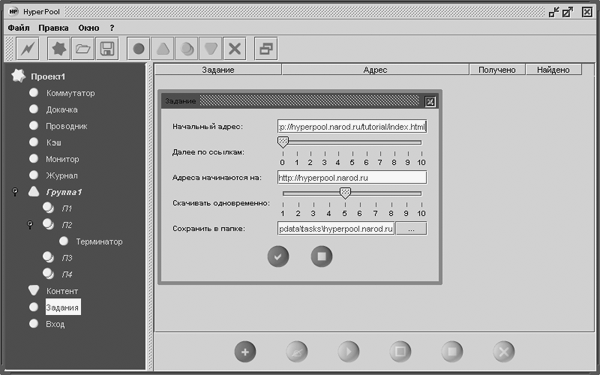
Task: Click the HyperPool HP logo icon
Action: pos(13,11)
